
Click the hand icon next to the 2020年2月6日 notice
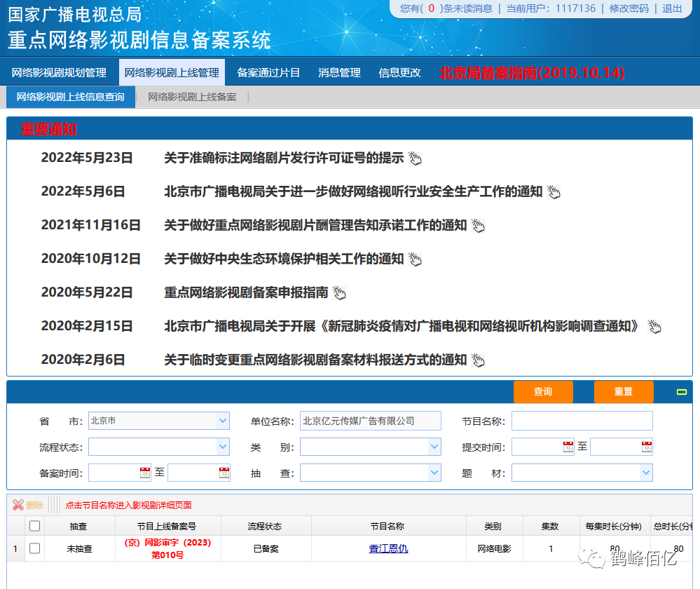479,360
